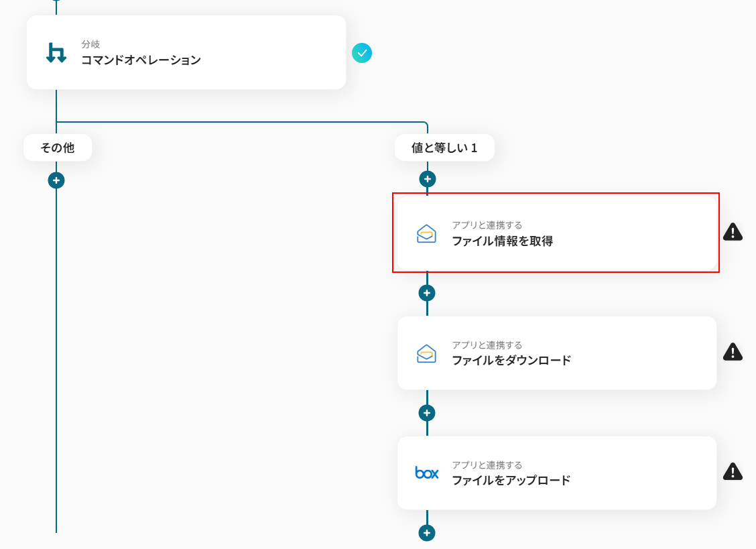Click warning triangle next to ファイルをアップロード
The width and height of the screenshot is (756, 549).
pos(733,472)
